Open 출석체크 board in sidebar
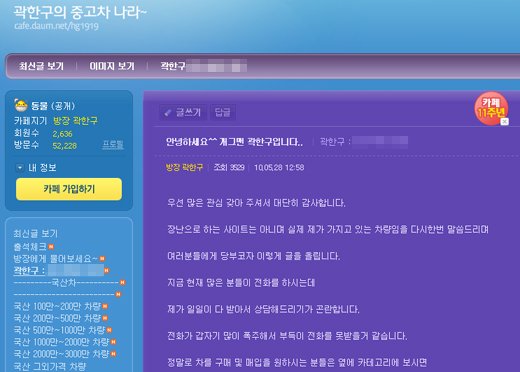Image resolution: width=520 pixels, height=372 pixels. [30, 247]
